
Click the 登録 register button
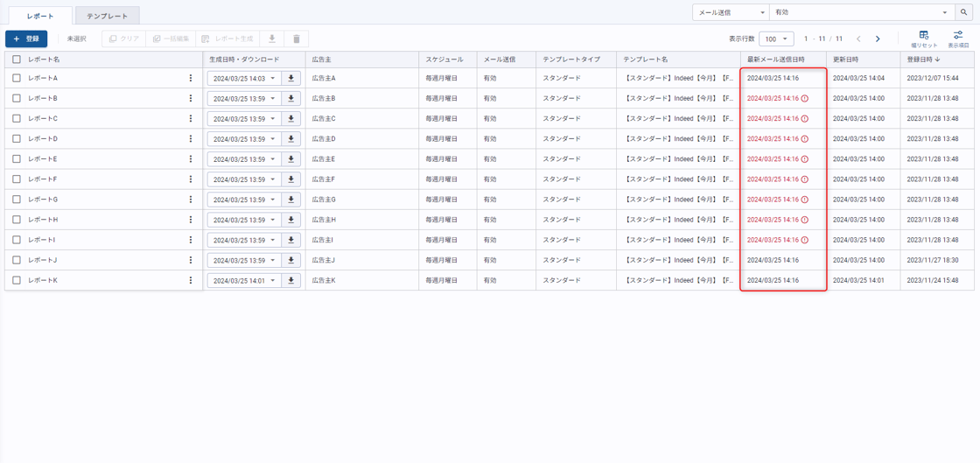tap(26, 39)
